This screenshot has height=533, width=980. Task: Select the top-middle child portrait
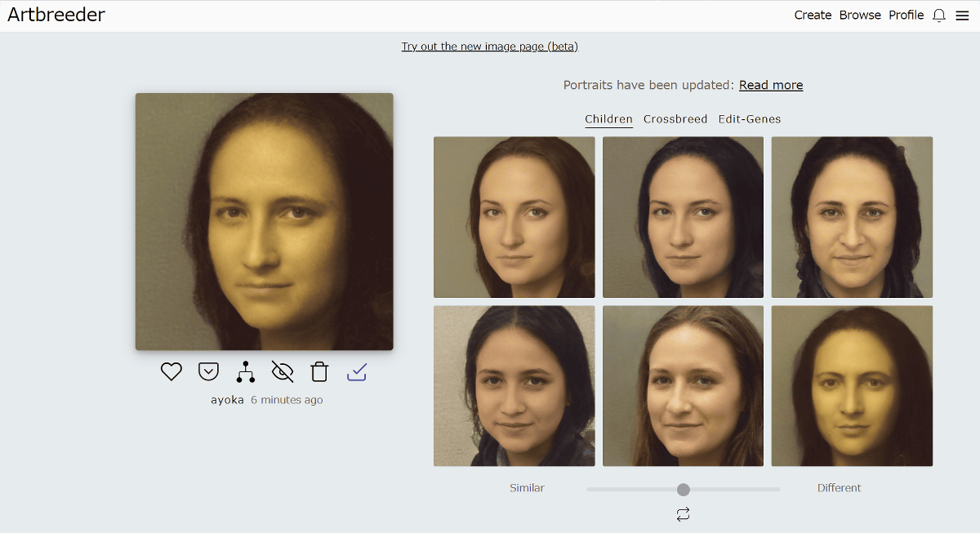683,217
